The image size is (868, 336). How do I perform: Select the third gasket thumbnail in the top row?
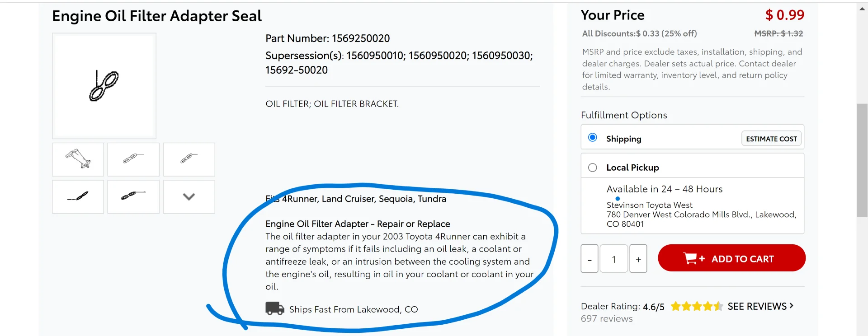(189, 159)
